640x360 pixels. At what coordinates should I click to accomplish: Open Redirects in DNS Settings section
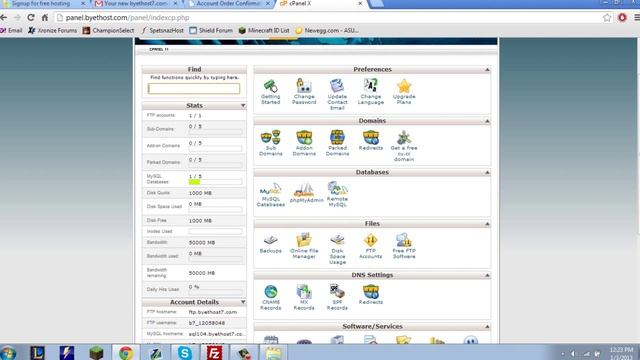click(x=371, y=294)
